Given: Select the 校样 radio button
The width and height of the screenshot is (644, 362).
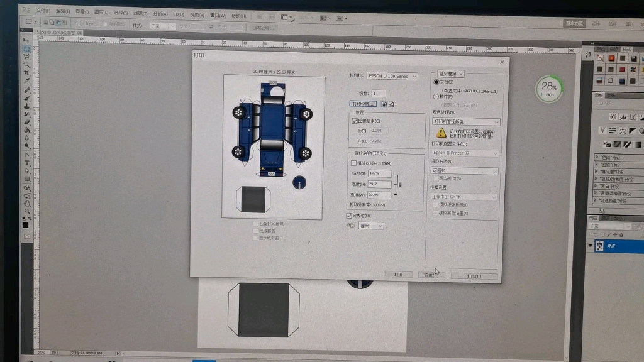Looking at the screenshot, I should (436, 97).
